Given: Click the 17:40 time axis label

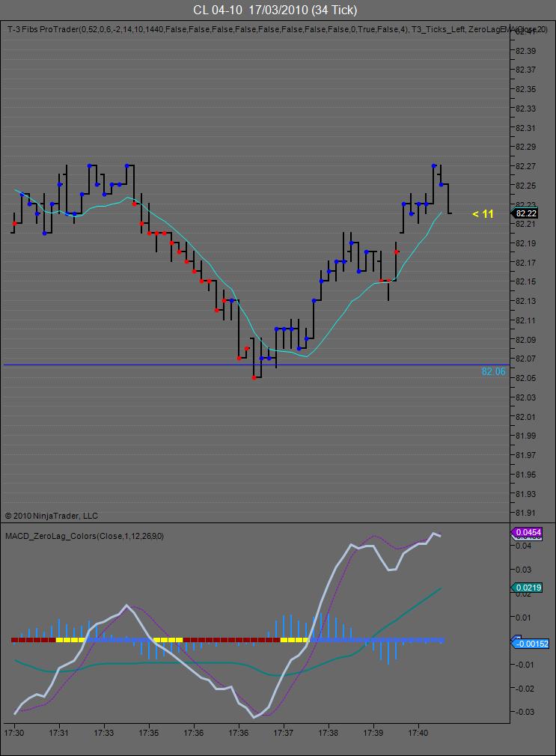Looking at the screenshot, I should click(x=418, y=733).
